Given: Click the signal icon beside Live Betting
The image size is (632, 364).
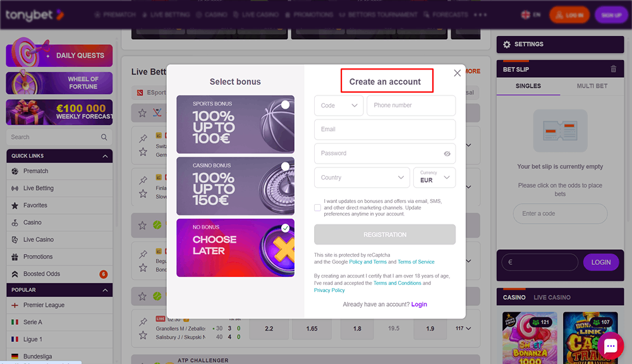Looking at the screenshot, I should click(15, 188).
